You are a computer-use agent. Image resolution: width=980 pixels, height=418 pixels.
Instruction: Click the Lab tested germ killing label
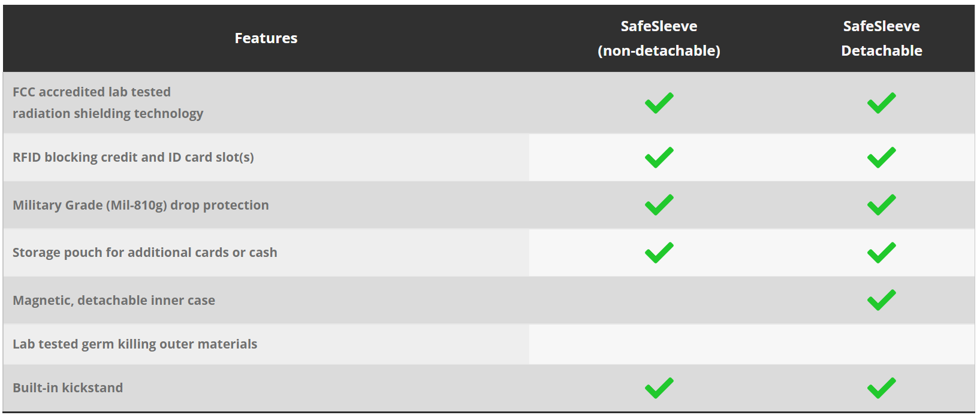(x=135, y=344)
